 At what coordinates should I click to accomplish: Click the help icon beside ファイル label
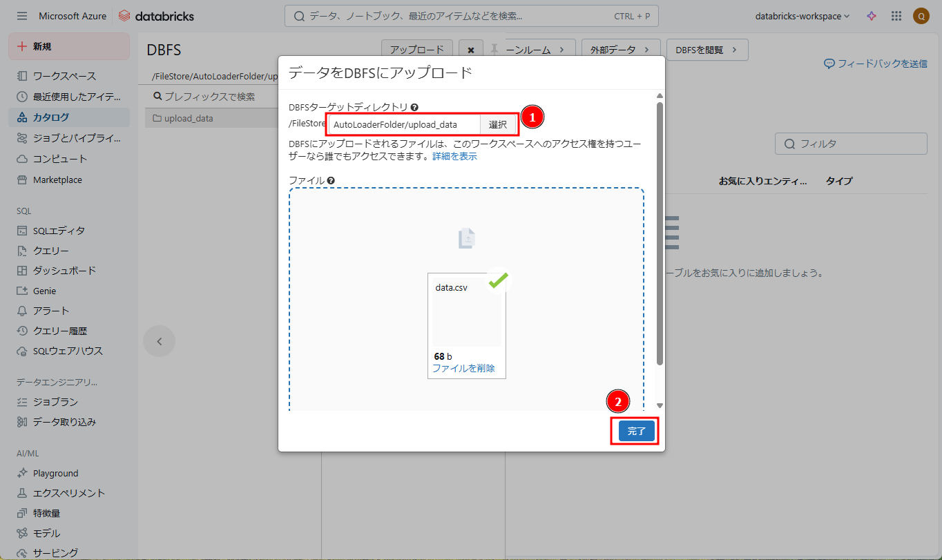[x=331, y=180]
